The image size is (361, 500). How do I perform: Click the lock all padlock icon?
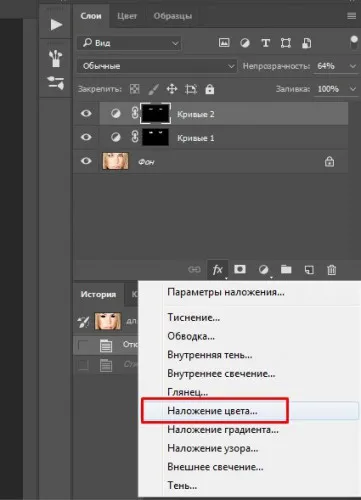pos(210,89)
